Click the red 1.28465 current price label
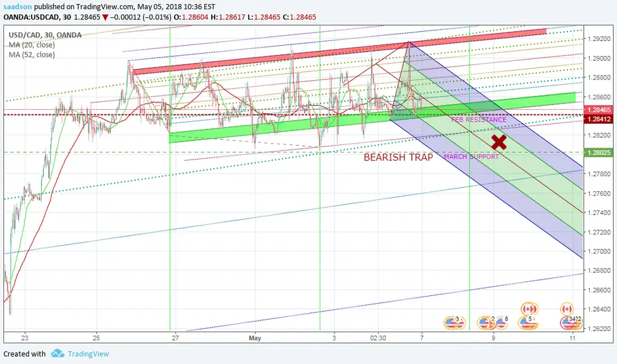The width and height of the screenshot is (617, 364). 599,110
